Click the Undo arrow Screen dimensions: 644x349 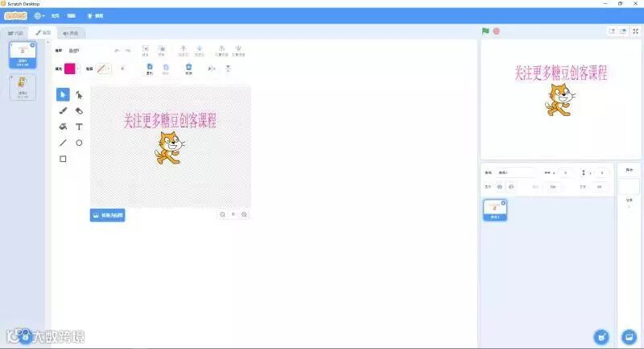tap(117, 50)
